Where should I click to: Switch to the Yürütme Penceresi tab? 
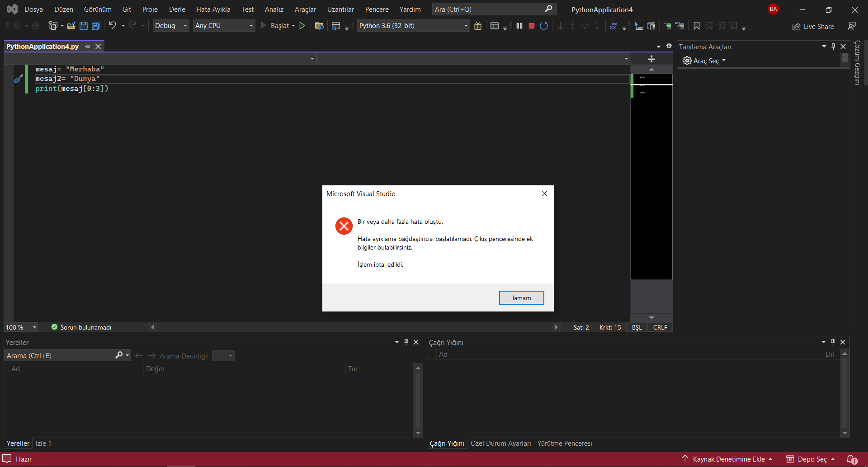point(564,443)
